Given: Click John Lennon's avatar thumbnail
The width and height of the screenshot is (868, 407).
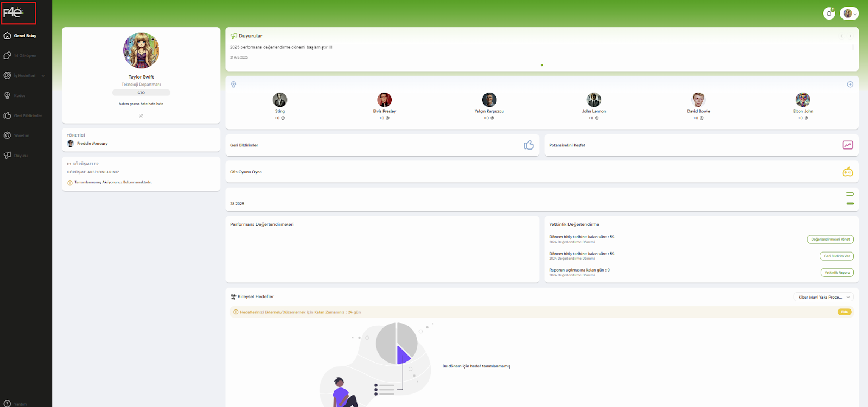Looking at the screenshot, I should click(x=593, y=100).
